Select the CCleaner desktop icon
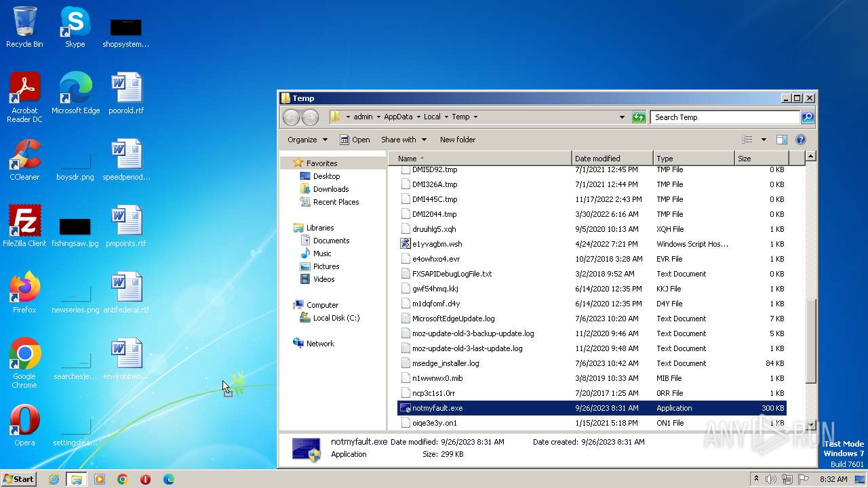Viewport: 868px width, 488px height. pyautogui.click(x=24, y=160)
